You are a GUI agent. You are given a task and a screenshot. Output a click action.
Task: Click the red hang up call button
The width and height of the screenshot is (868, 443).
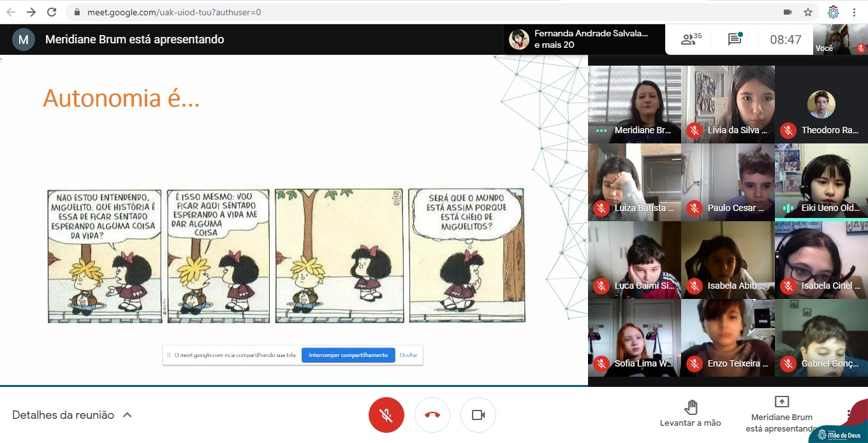click(x=432, y=415)
